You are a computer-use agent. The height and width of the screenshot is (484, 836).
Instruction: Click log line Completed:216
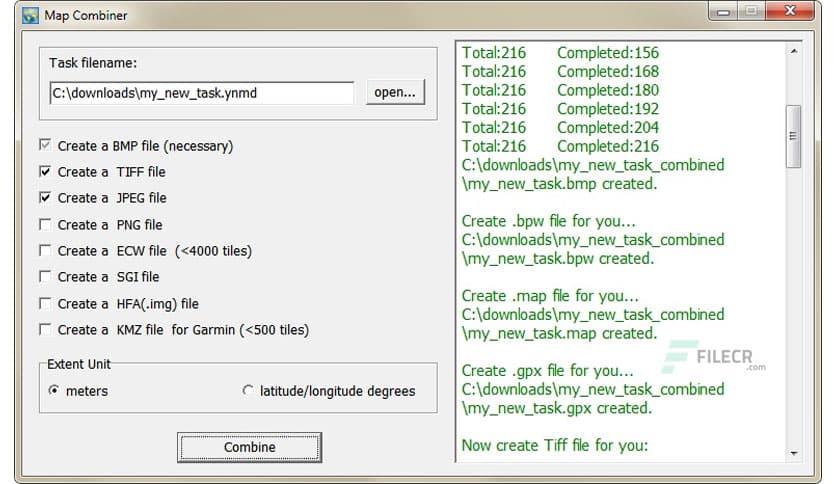[x=608, y=146]
